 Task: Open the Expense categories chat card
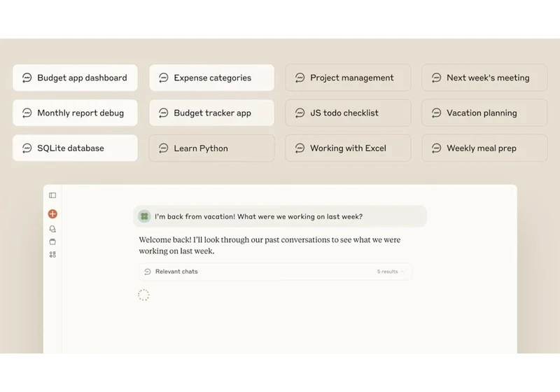point(212,78)
